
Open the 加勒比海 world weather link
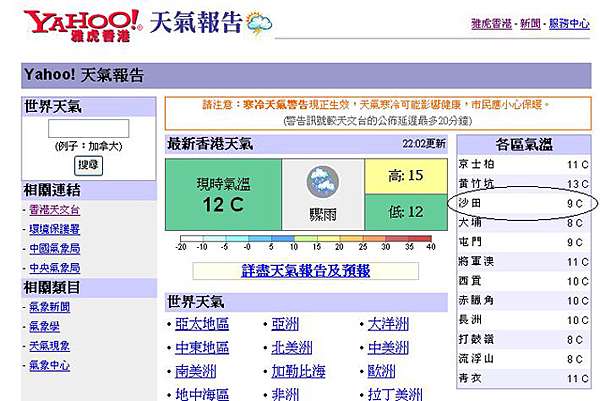point(298,371)
